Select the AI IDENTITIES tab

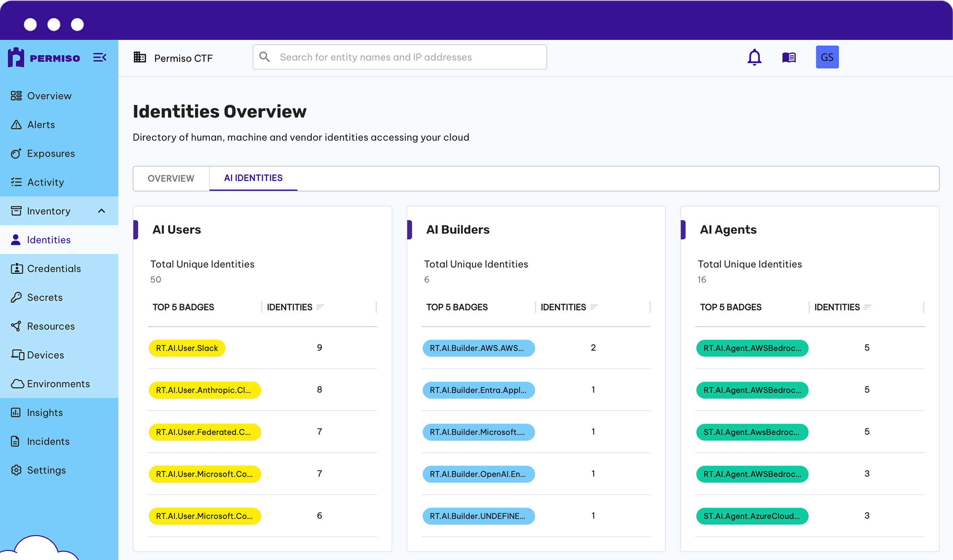click(253, 178)
